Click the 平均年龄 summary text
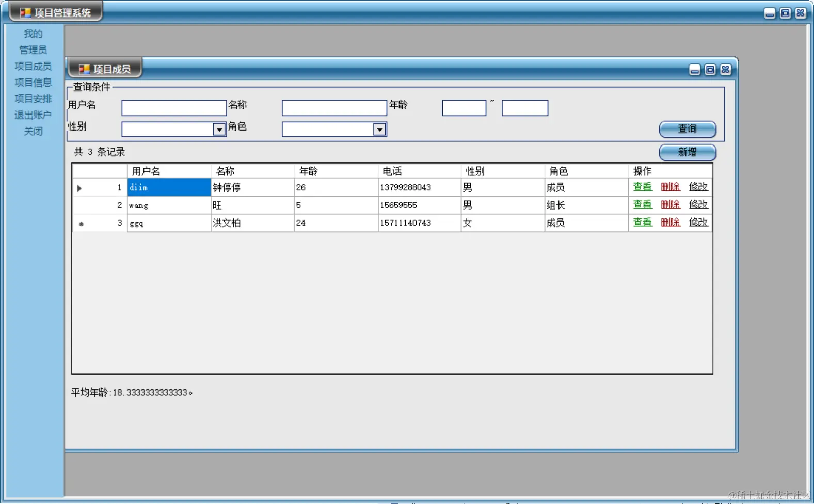The width and height of the screenshot is (814, 504). (132, 393)
